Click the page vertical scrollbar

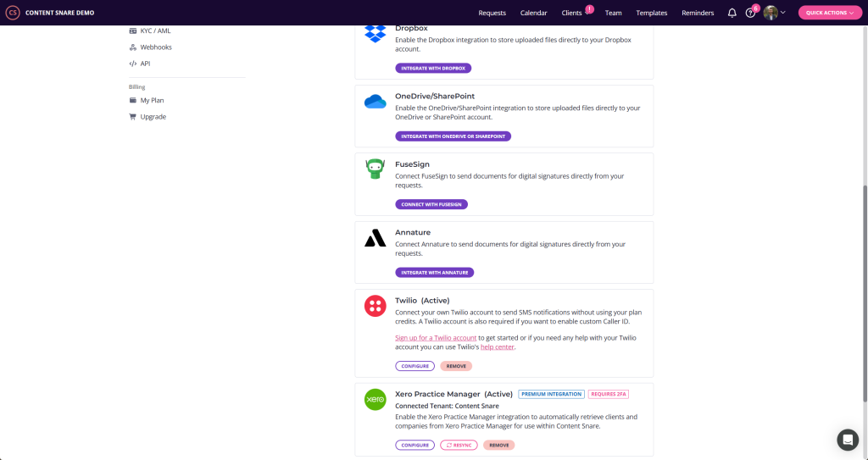(865, 293)
